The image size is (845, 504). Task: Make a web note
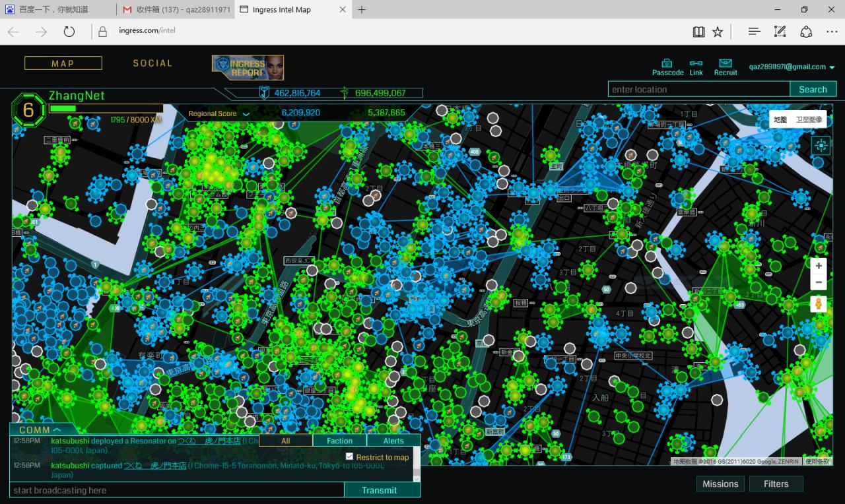(780, 32)
